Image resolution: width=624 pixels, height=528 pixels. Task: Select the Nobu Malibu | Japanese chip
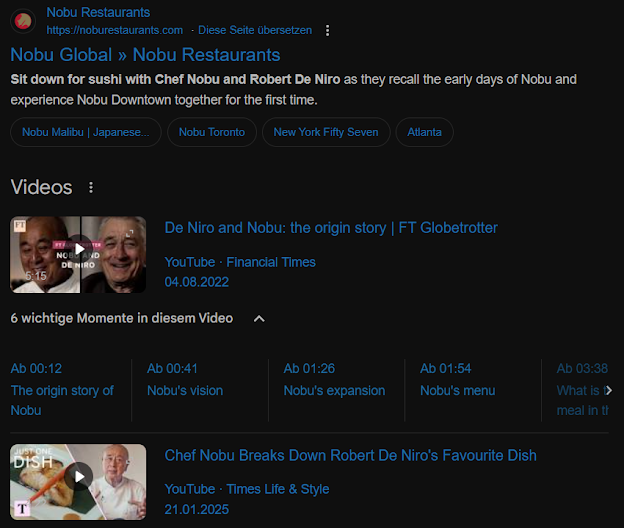click(86, 132)
